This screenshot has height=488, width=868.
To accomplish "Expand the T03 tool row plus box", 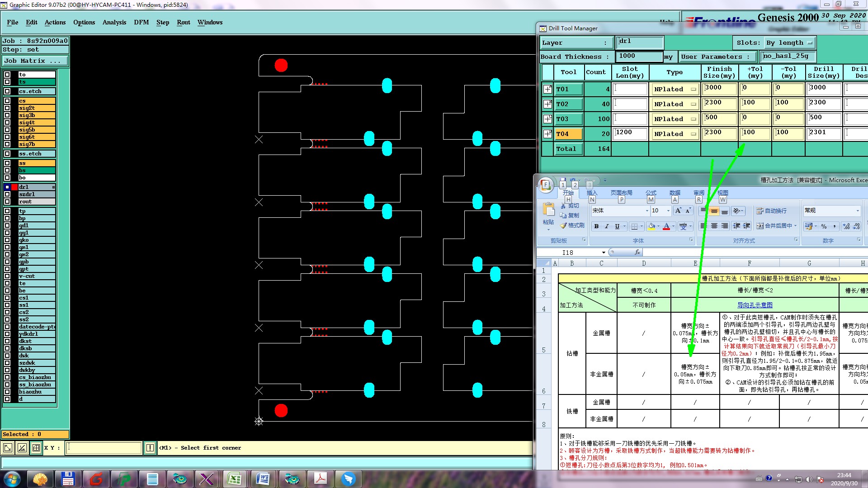I will [x=547, y=119].
